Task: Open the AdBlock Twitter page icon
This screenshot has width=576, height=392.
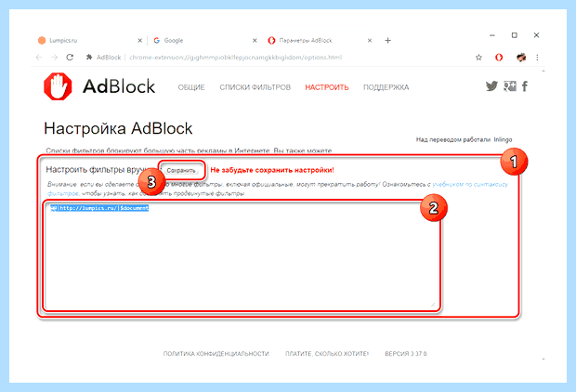Action: (x=491, y=86)
